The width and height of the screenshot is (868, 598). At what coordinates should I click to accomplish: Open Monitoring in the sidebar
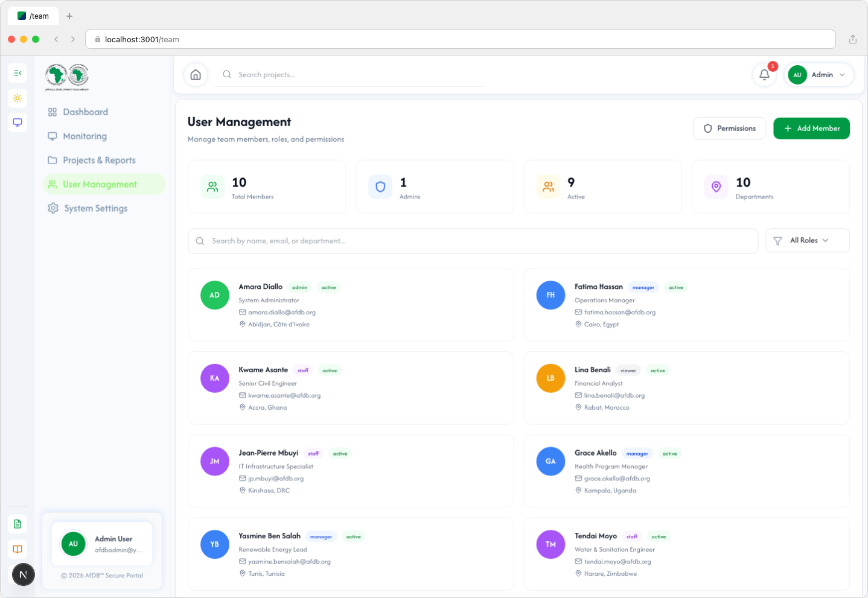(x=104, y=136)
